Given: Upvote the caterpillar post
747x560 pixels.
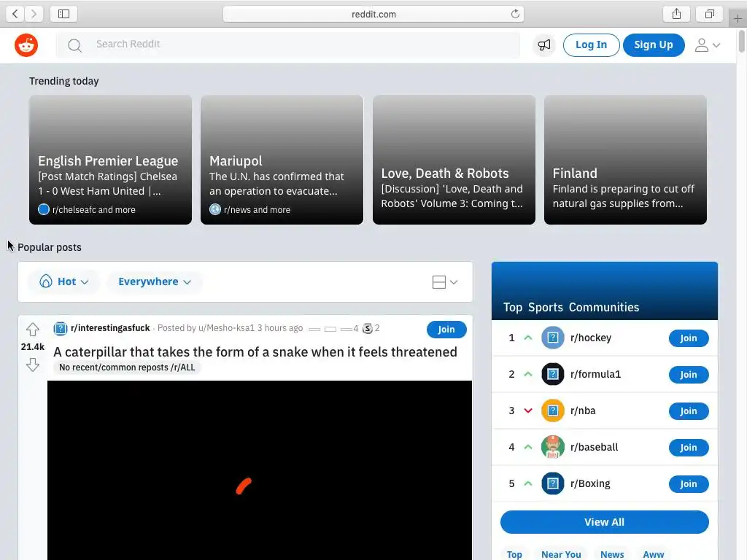Looking at the screenshot, I should click(x=32, y=329).
